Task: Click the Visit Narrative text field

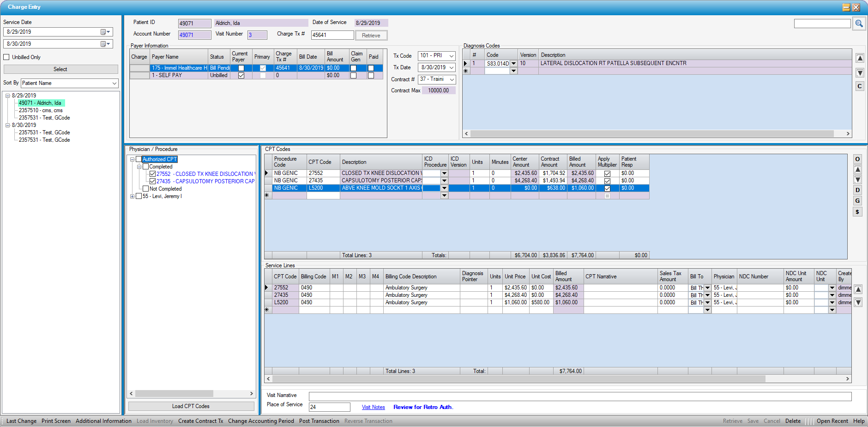Action: tap(579, 397)
